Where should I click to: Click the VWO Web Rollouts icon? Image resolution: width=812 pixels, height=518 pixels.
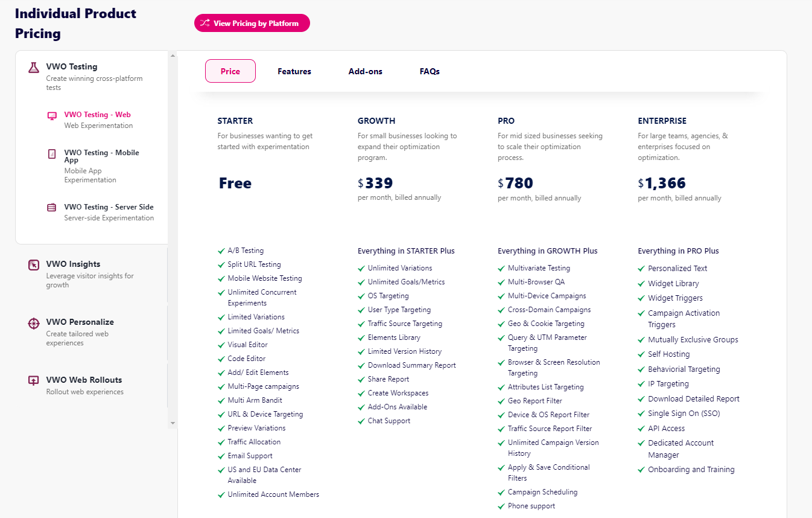click(34, 381)
